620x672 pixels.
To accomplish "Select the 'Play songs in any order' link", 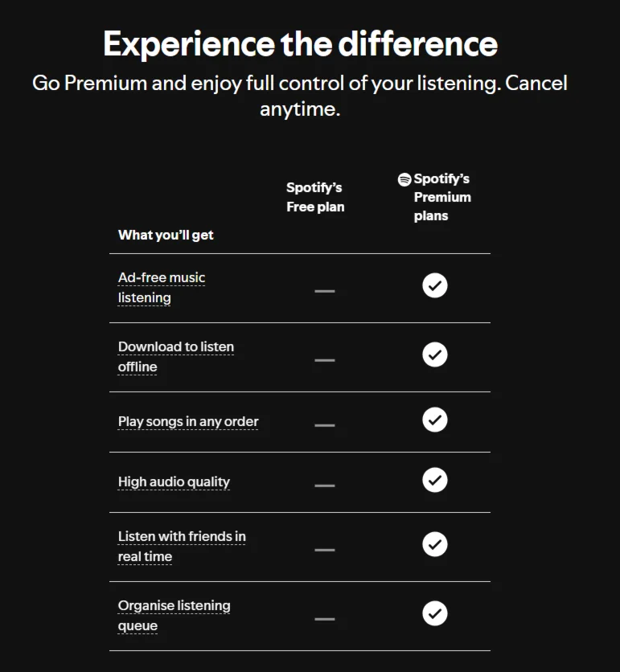I will 188,422.
